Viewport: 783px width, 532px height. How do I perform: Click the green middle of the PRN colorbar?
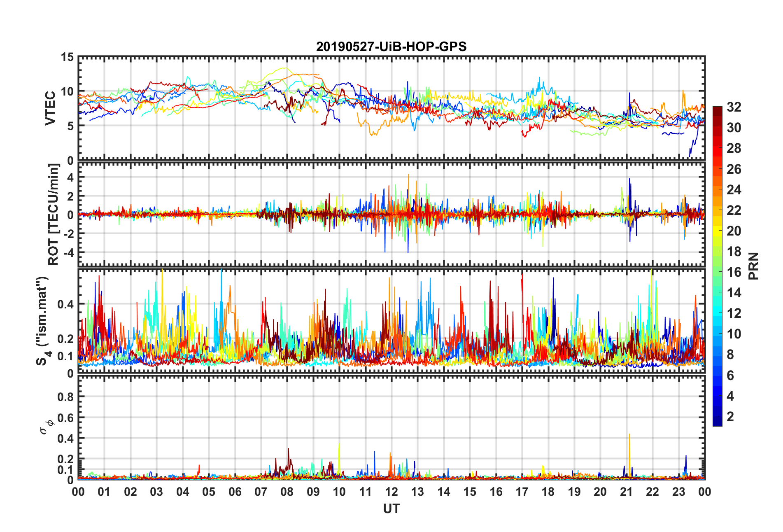tap(718, 266)
